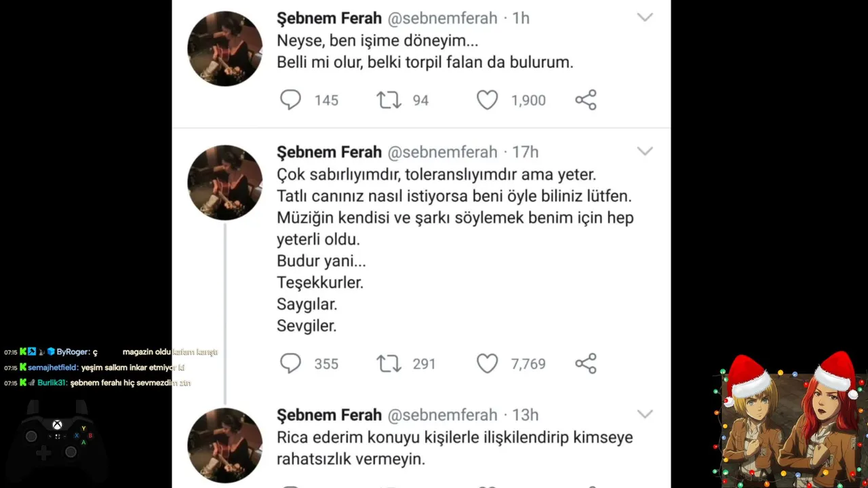Share the 'torpil falan da bulurum' tweet
The height and width of the screenshot is (488, 868).
(586, 100)
